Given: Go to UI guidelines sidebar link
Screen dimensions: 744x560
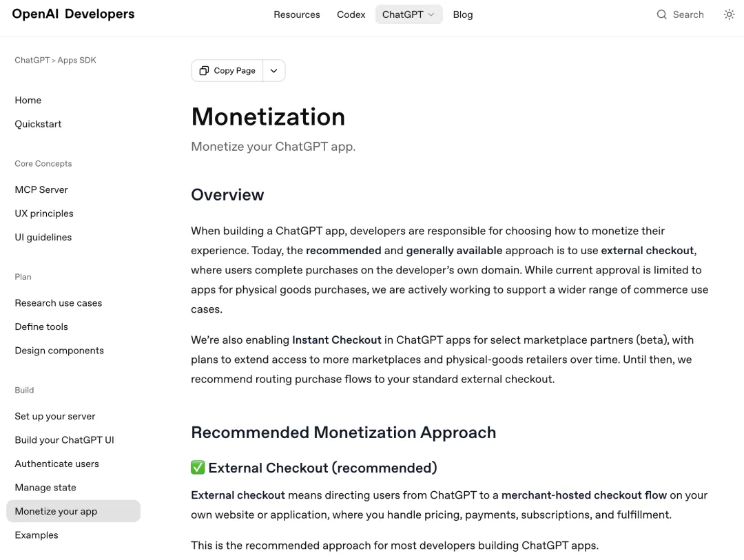Looking at the screenshot, I should pyautogui.click(x=43, y=237).
